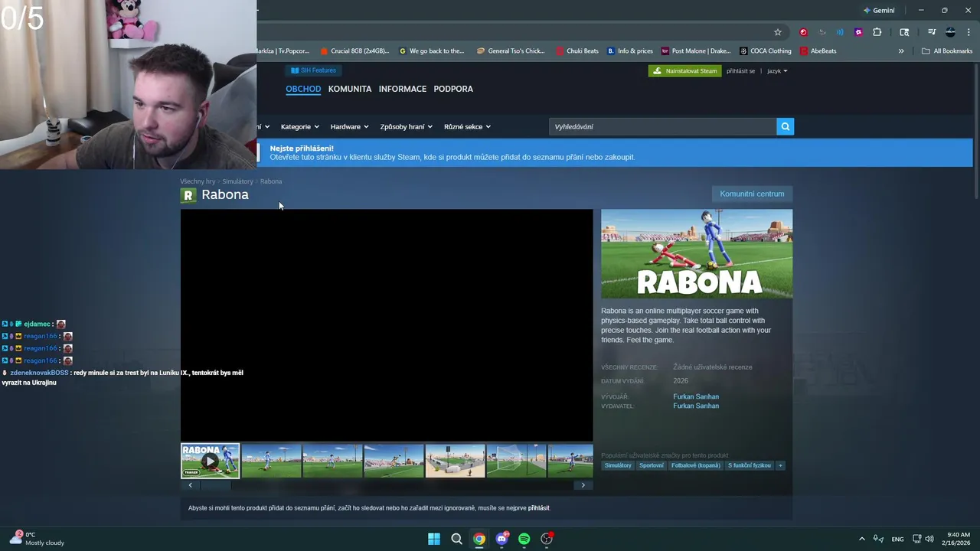980x551 pixels.
Task: Open Spotify from the taskbar
Action: (x=524, y=539)
